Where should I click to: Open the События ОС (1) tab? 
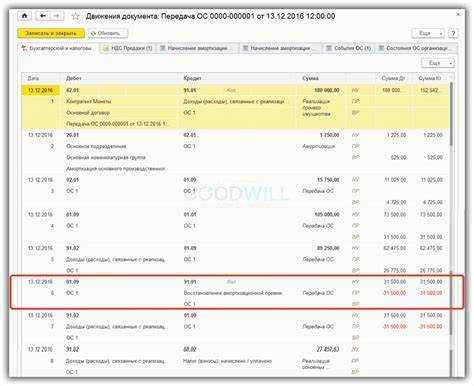point(350,48)
